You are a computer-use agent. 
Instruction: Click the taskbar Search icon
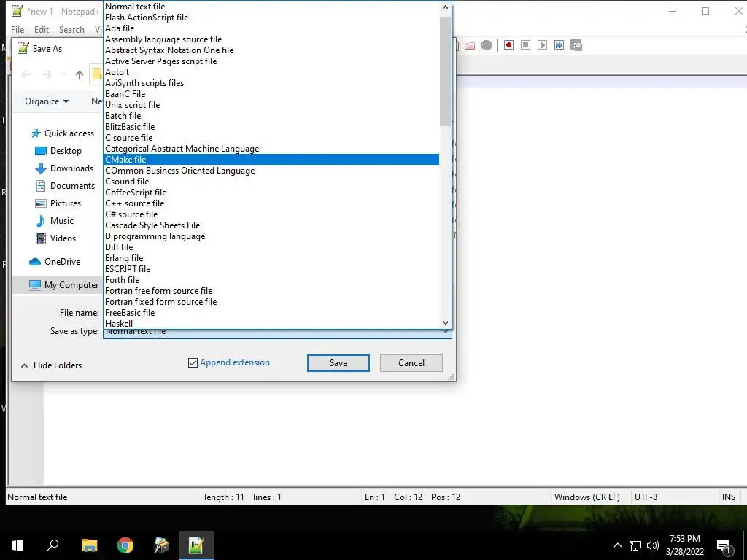(53, 545)
